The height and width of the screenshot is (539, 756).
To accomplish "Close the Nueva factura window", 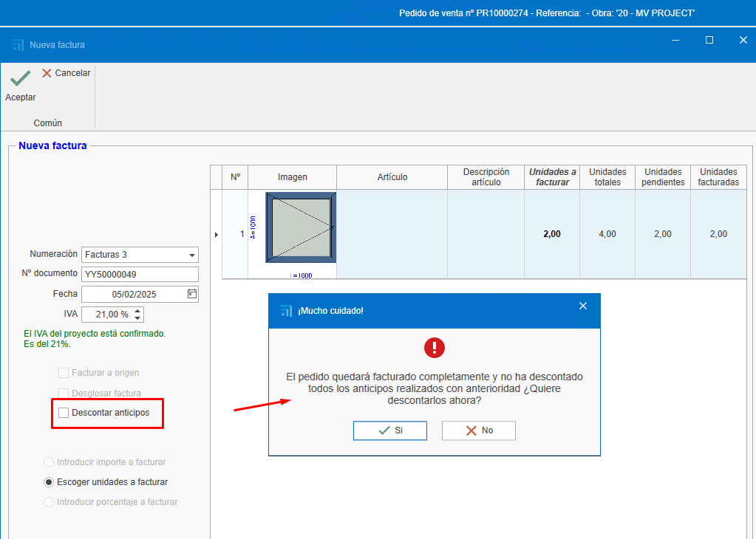I will 743,40.
